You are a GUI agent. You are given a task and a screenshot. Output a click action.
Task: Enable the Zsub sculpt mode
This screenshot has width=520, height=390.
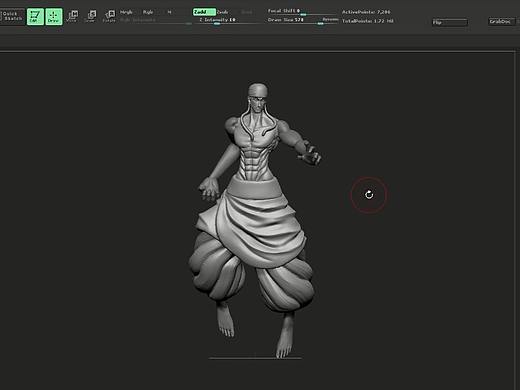(x=223, y=12)
